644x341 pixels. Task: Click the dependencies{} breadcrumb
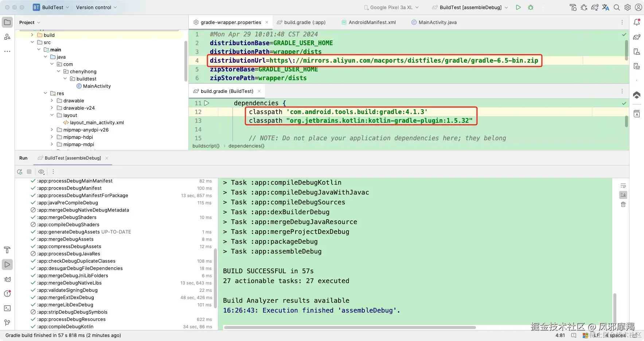click(x=246, y=146)
